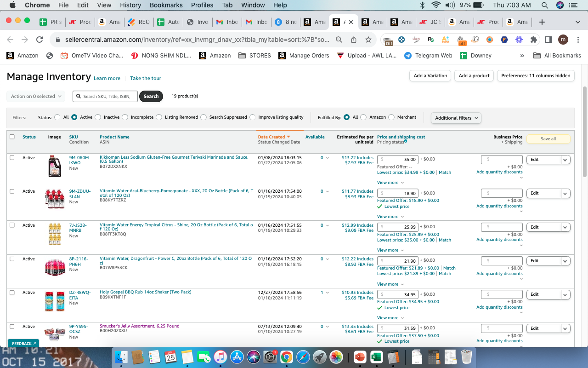Open System Preferences from the Dock

pyautogui.click(x=270, y=356)
